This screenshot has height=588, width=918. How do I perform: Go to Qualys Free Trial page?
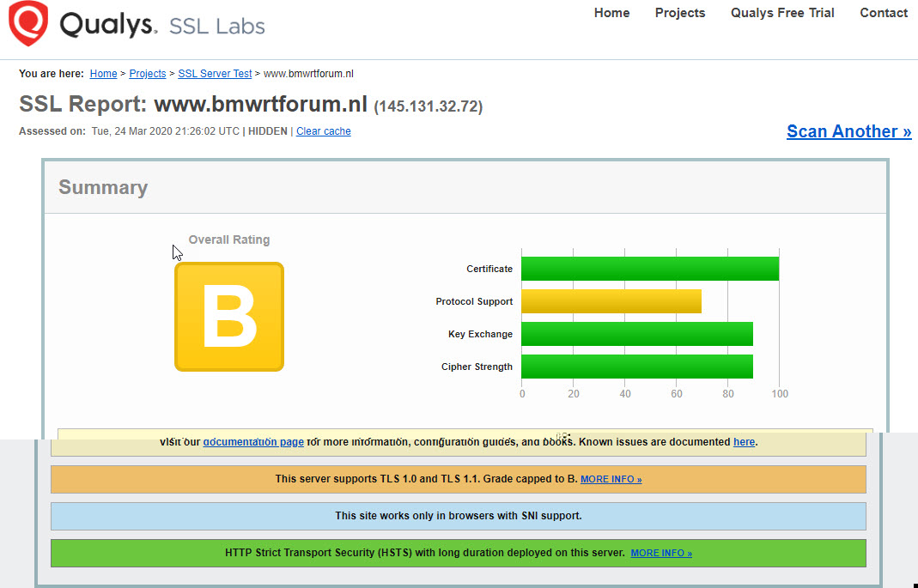pyautogui.click(x=782, y=13)
